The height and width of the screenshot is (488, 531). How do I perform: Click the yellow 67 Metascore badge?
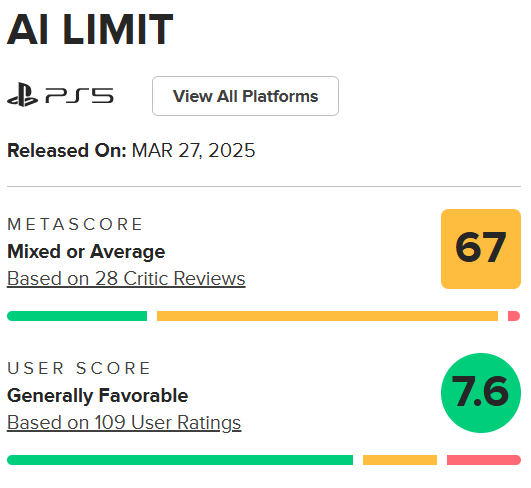[x=481, y=249]
